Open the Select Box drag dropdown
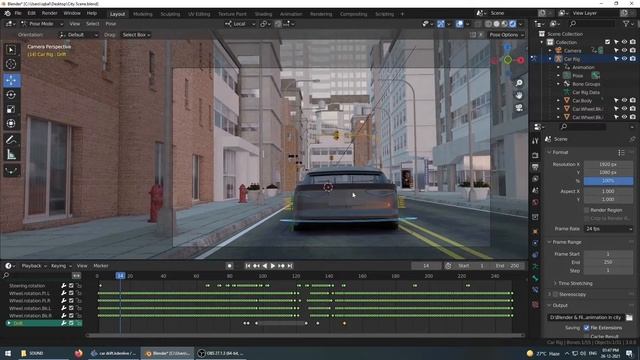Viewport: 640px width, 360px height. (x=136, y=35)
